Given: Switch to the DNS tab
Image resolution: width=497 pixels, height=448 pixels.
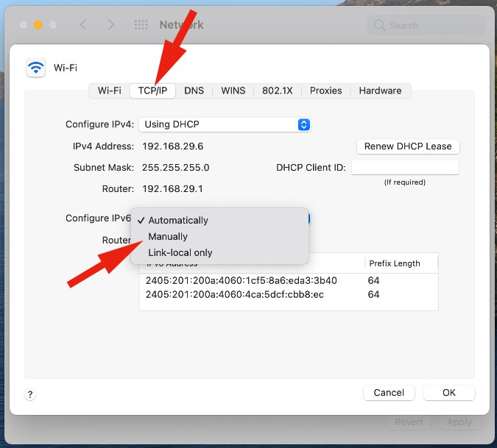Looking at the screenshot, I should coord(194,90).
